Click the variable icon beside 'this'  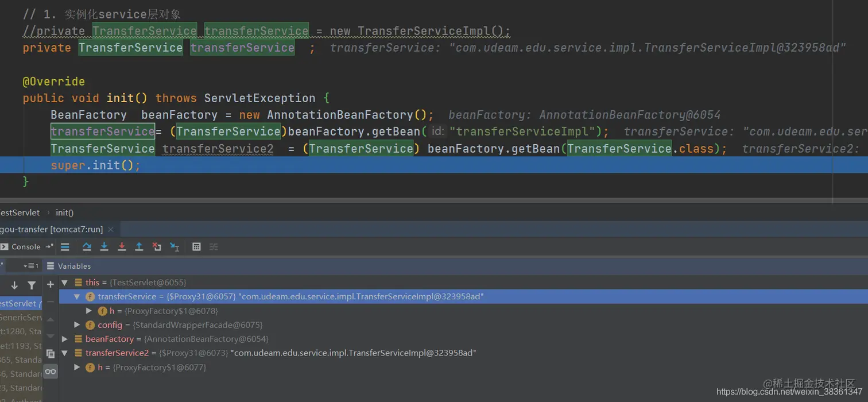tap(78, 283)
